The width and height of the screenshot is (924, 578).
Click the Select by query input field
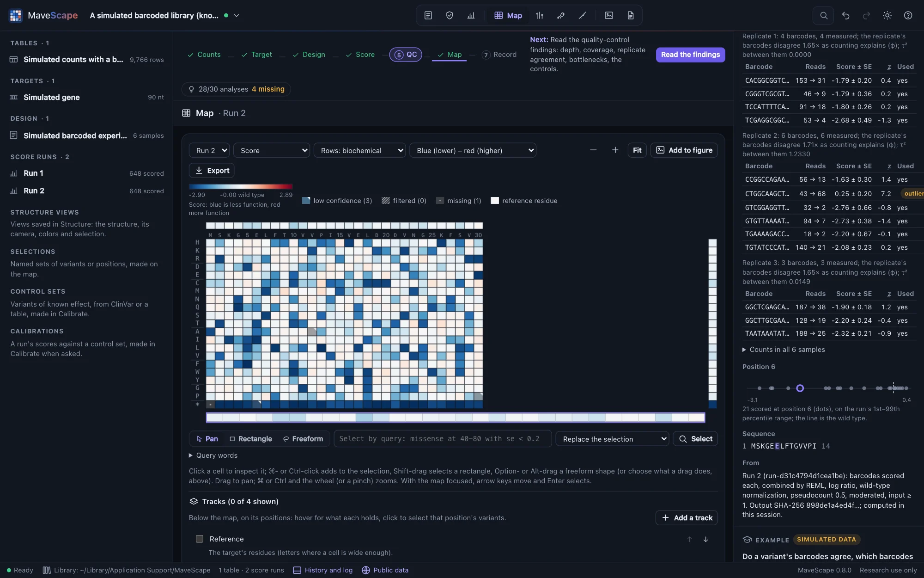(x=443, y=439)
